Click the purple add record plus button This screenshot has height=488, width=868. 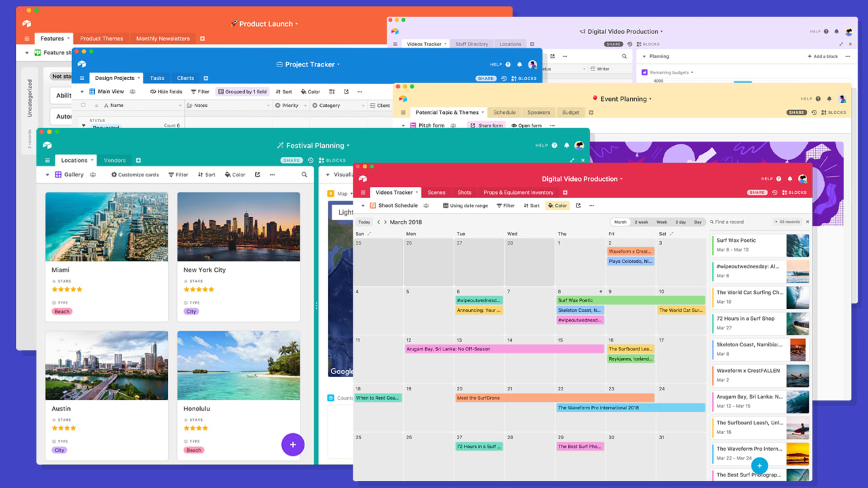point(293,445)
